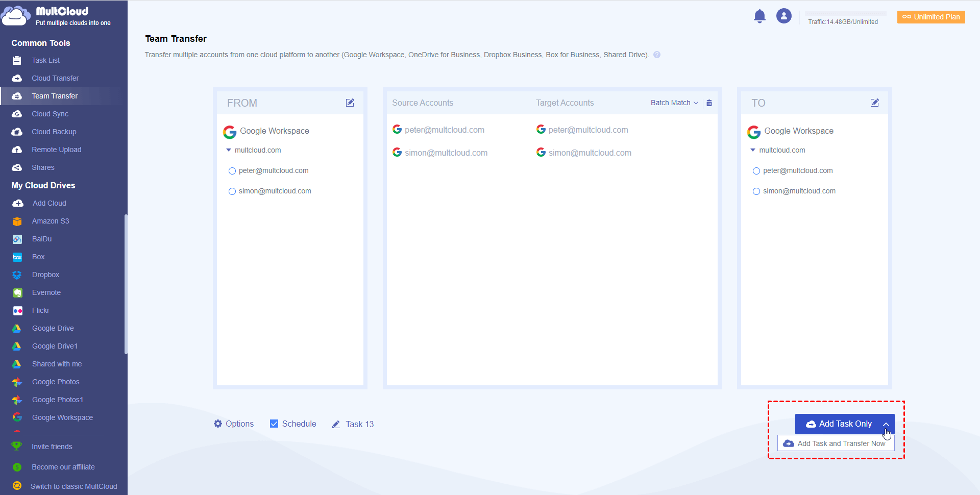The height and width of the screenshot is (495, 980).
Task: Click target account peter@multcloud.com in matches
Action: [589, 130]
